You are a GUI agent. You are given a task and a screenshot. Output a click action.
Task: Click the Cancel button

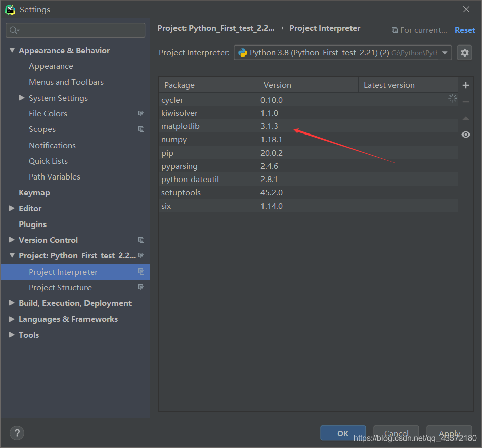(396, 433)
